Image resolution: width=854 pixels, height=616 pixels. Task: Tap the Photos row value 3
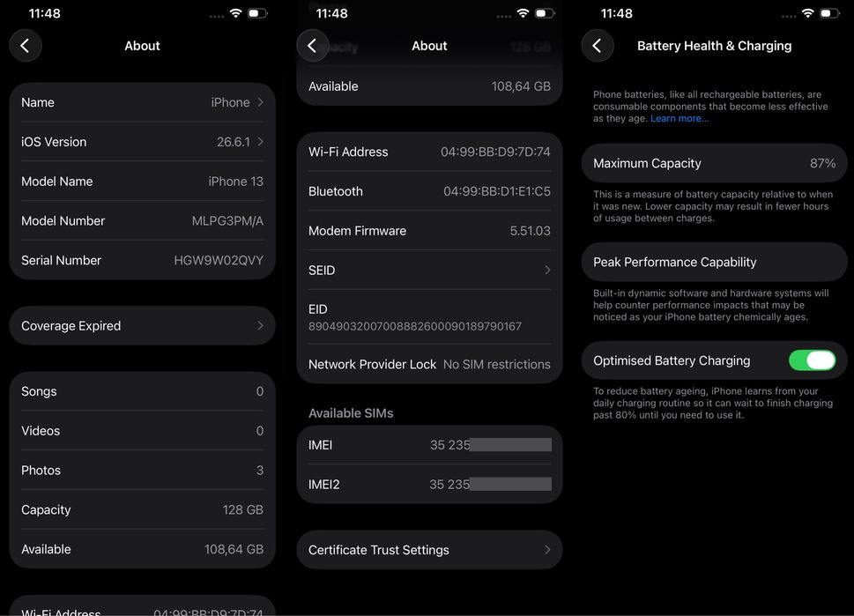pyautogui.click(x=260, y=470)
